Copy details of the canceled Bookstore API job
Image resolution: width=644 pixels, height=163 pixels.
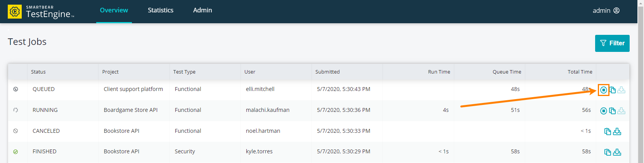[x=608, y=132]
